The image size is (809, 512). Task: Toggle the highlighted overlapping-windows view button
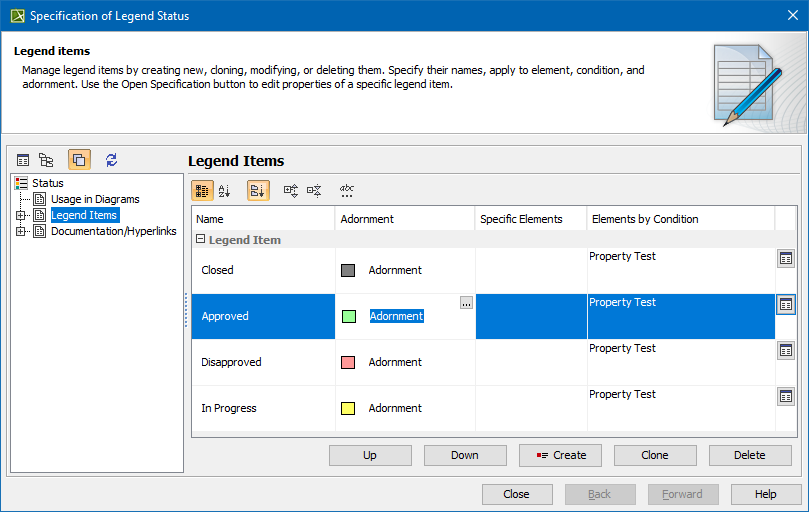pos(79,160)
